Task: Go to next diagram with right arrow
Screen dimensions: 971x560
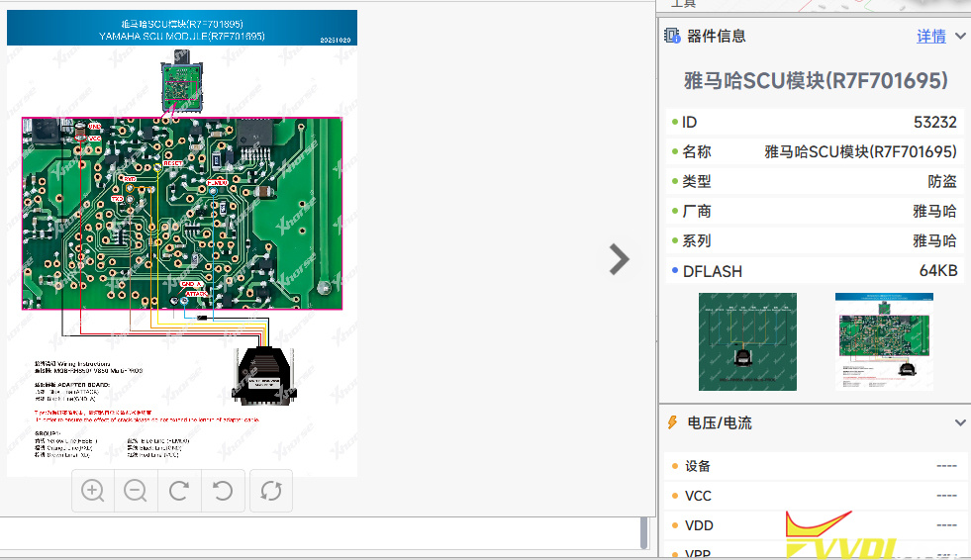Action: tap(619, 259)
